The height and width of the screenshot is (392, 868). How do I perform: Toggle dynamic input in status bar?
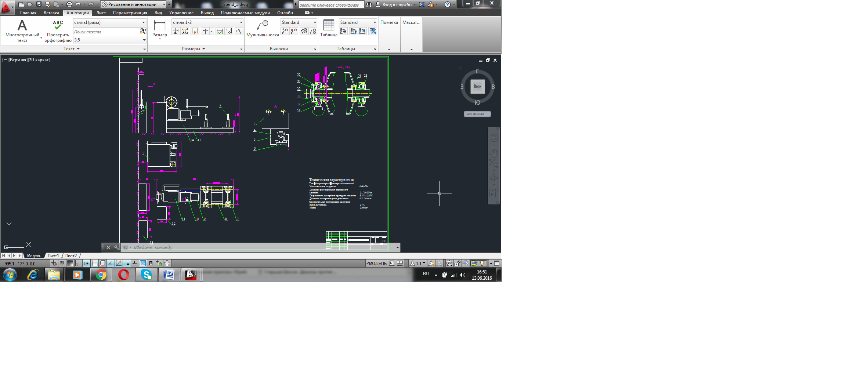(127, 263)
